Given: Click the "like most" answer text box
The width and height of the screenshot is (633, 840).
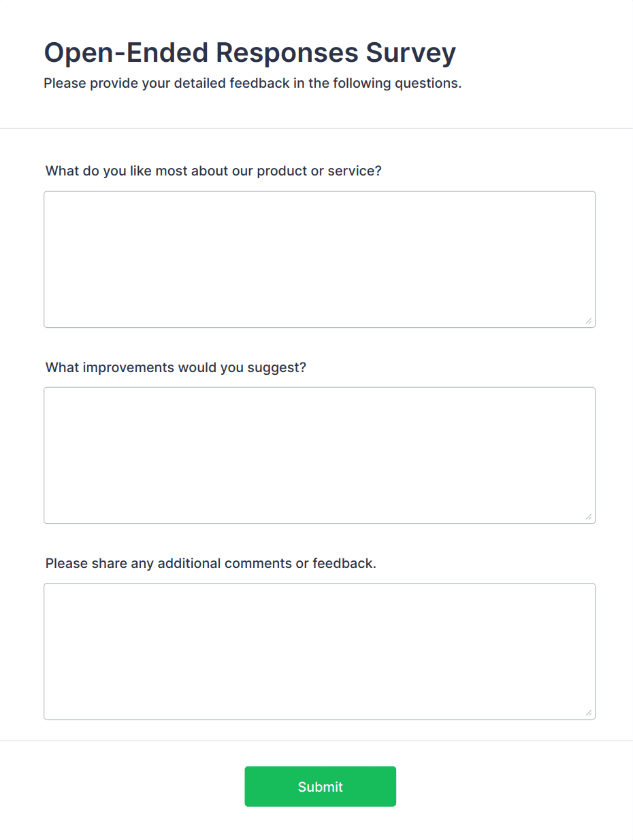Looking at the screenshot, I should tap(319, 259).
